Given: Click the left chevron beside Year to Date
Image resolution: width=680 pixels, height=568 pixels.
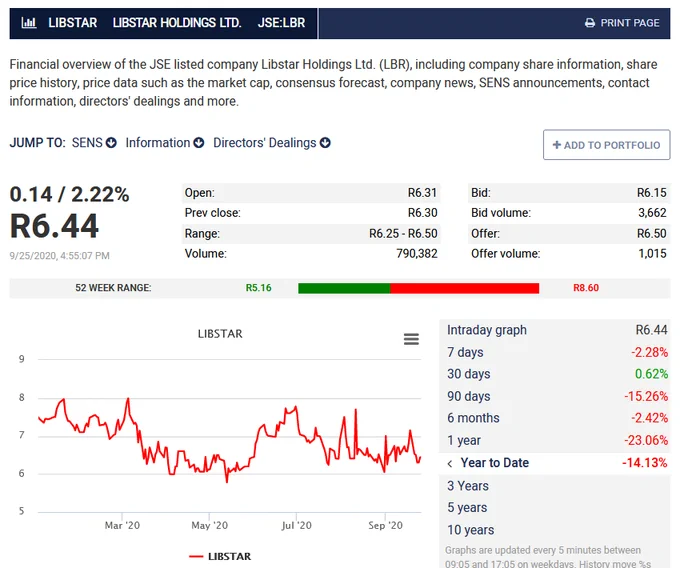Looking at the screenshot, I should point(450,464).
